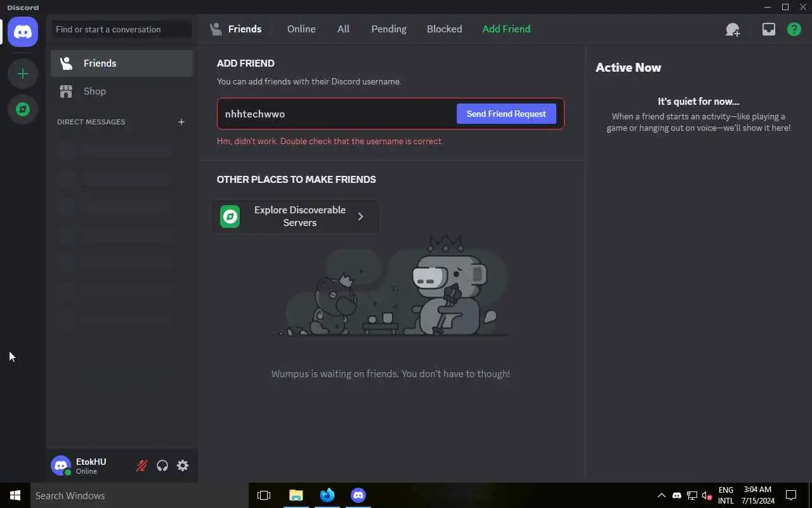
Task: Click EtokHU user avatar
Action: 61,465
